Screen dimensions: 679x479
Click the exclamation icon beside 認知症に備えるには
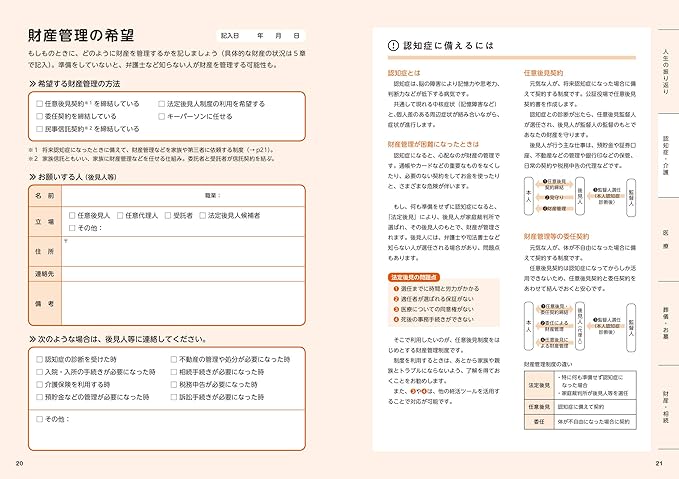(393, 45)
